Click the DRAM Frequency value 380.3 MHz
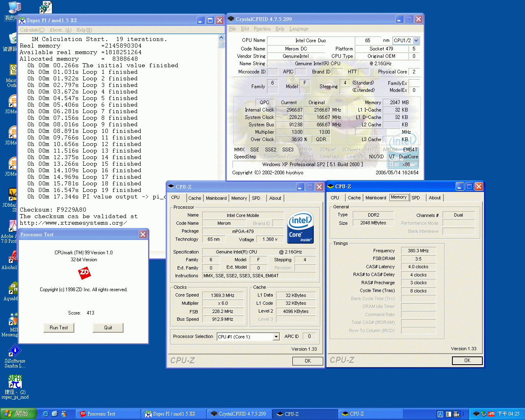This screenshot has width=525, height=420. click(x=418, y=251)
